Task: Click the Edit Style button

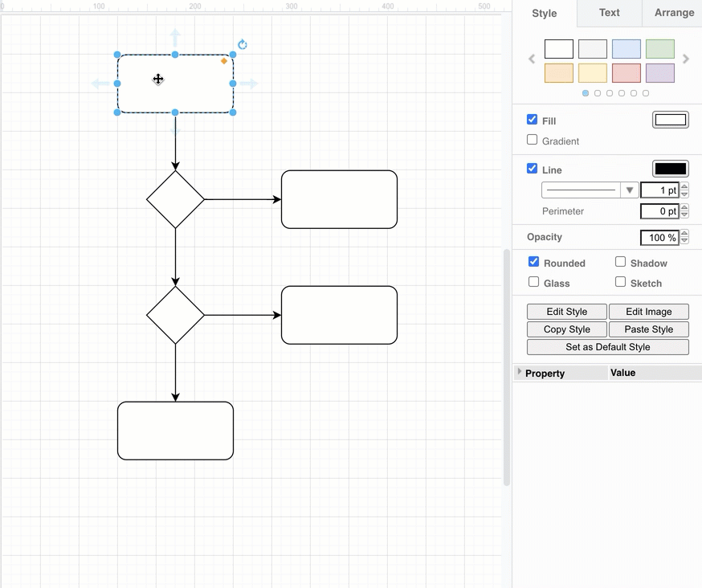Action: click(565, 312)
